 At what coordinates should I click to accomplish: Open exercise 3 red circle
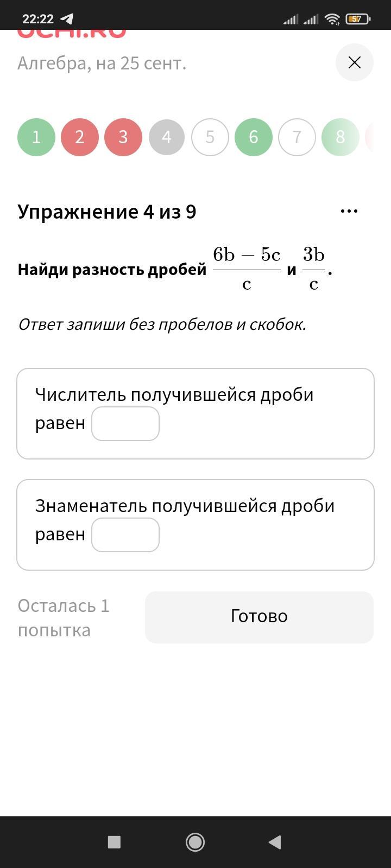click(123, 137)
